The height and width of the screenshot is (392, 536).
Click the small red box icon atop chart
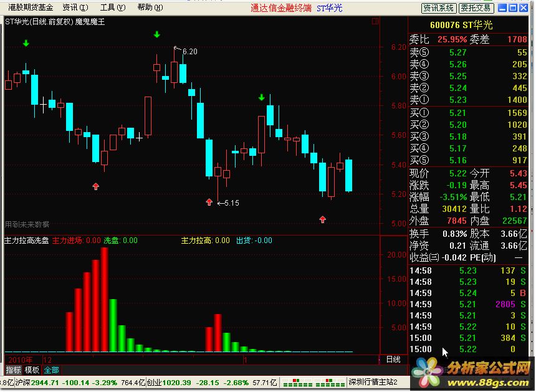coord(375,22)
